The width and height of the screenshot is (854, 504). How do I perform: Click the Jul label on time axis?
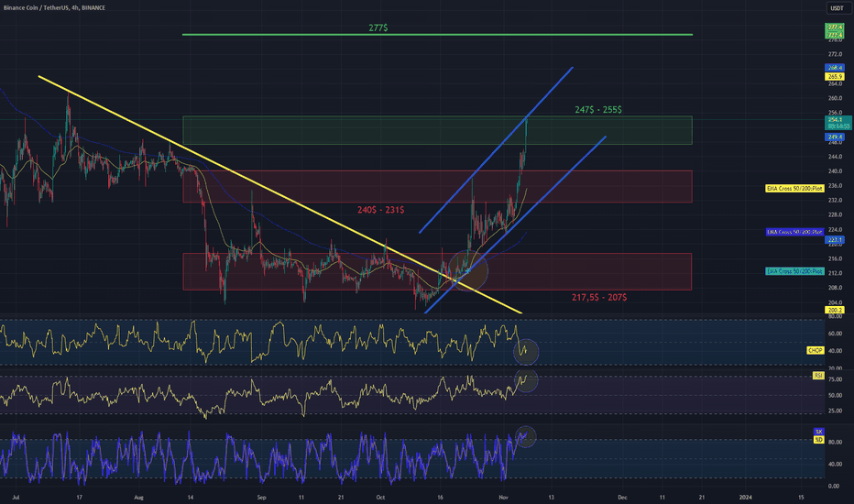pyautogui.click(x=16, y=498)
